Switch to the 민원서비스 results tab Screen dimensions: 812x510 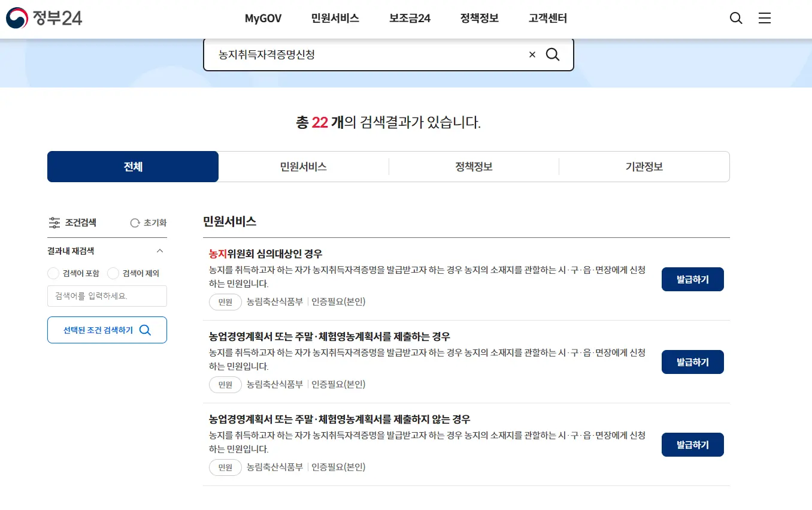point(303,166)
